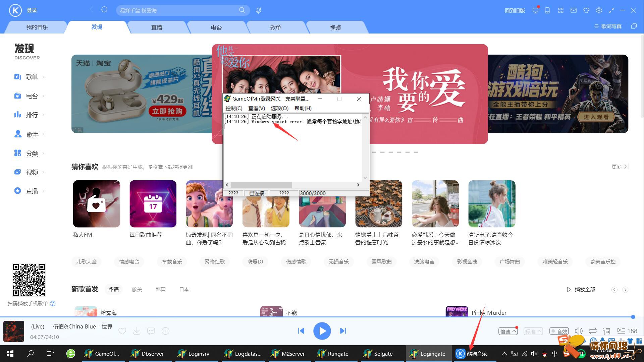Click the KuGou logo icon at top left

[x=15, y=10]
